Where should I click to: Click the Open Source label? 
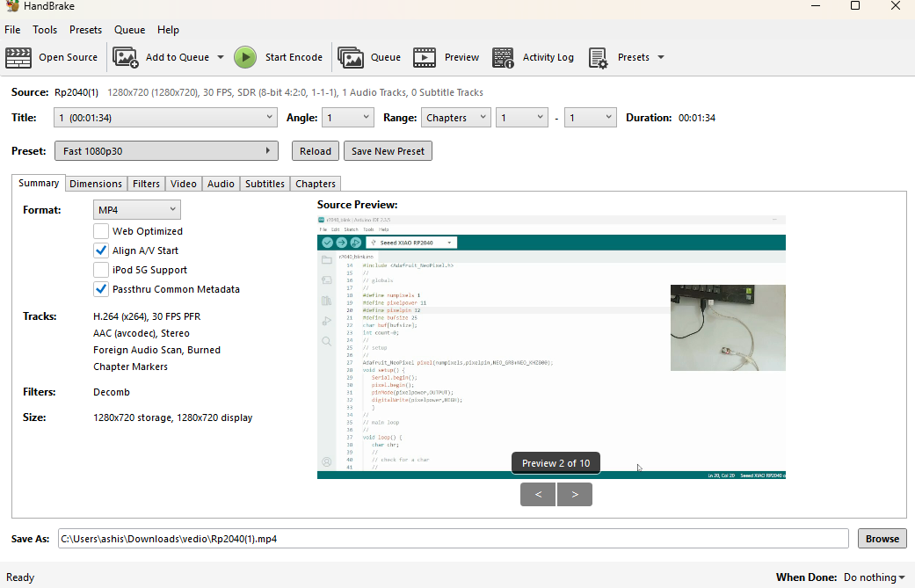pyautogui.click(x=69, y=57)
